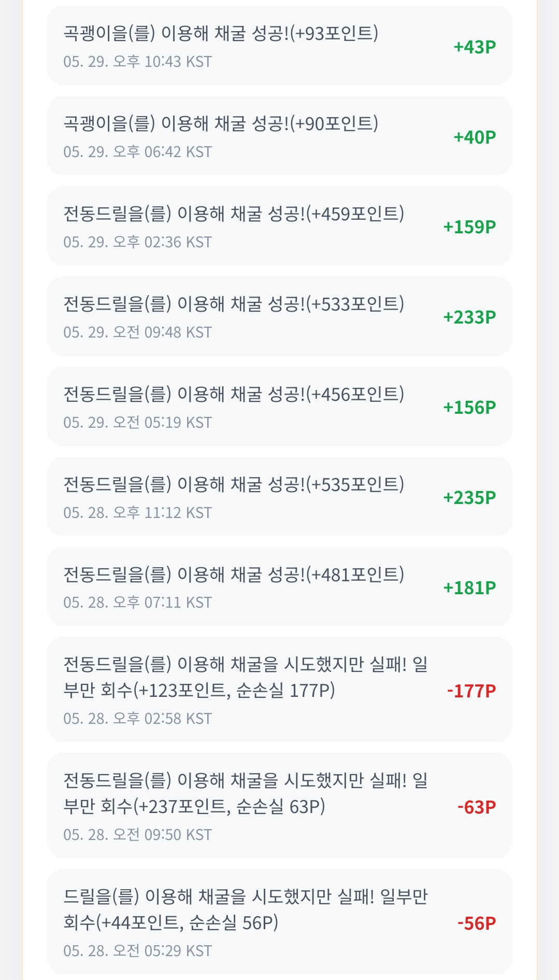559x980 pixels.
Task: Select the +533포인트 electric drill record
Action: (x=279, y=316)
